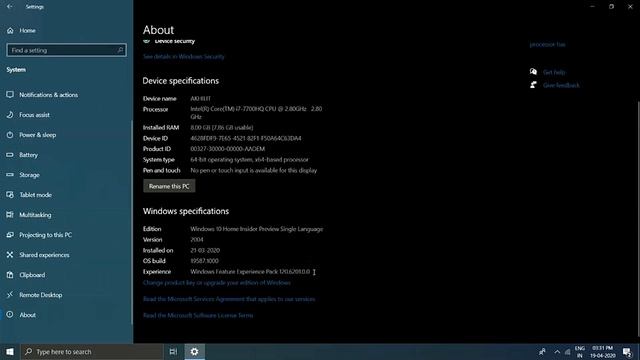Open the taskbar clock and date
The image size is (640, 360).
[602, 351]
